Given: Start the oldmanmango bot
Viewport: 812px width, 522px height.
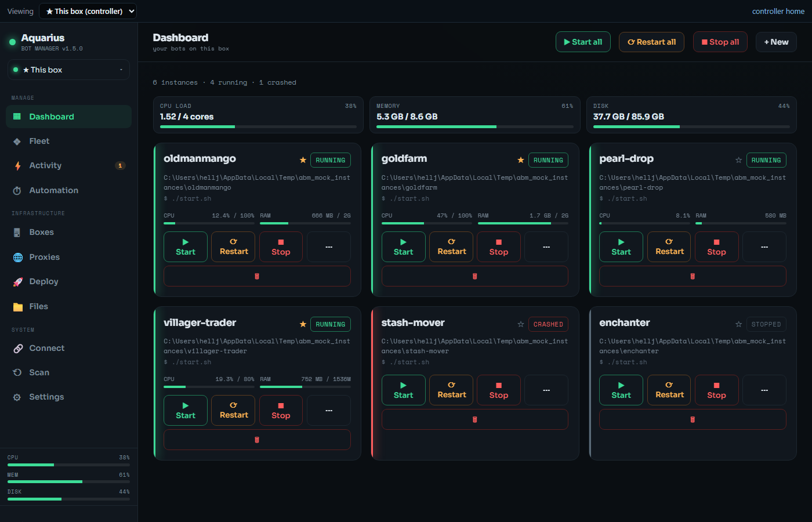Looking at the screenshot, I should click(186, 247).
